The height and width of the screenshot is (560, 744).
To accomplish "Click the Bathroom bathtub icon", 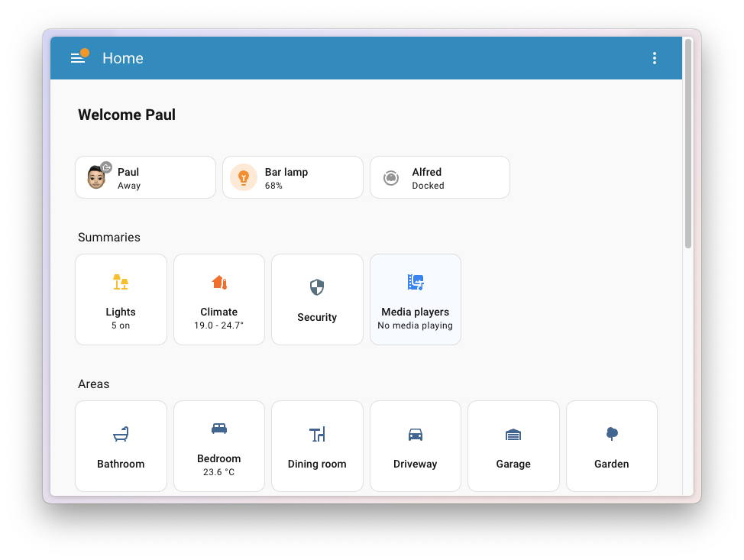I will 121,434.
